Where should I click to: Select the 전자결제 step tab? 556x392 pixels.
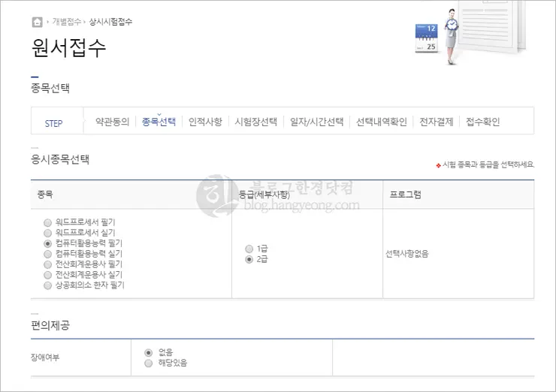click(x=437, y=122)
